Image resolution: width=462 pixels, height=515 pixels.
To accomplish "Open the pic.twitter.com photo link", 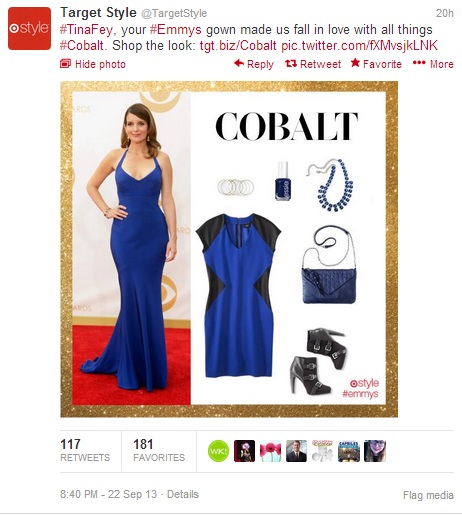I will coord(359,46).
